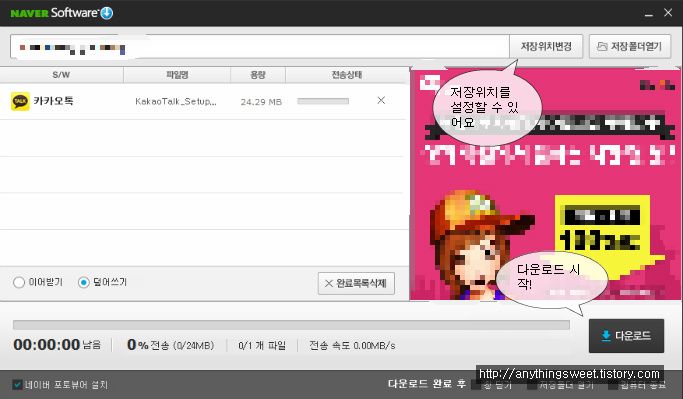Close the Naver Software window
This screenshot has width=683, height=399.
point(668,13)
